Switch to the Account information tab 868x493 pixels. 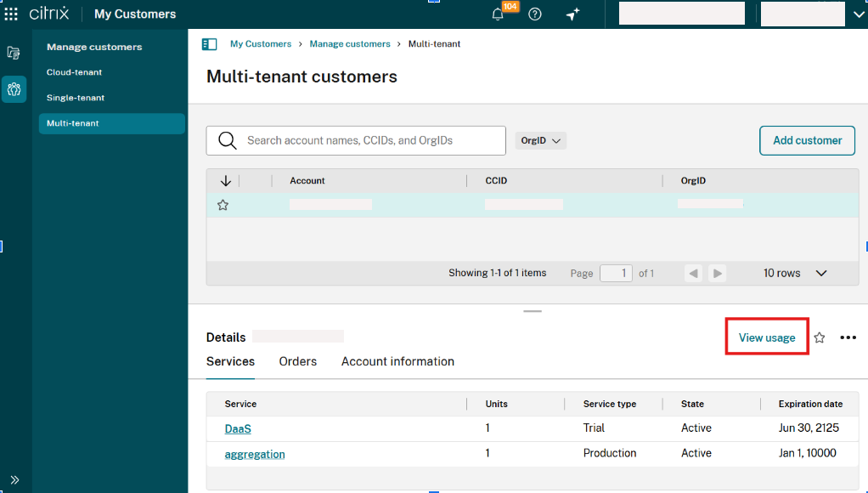(x=397, y=361)
